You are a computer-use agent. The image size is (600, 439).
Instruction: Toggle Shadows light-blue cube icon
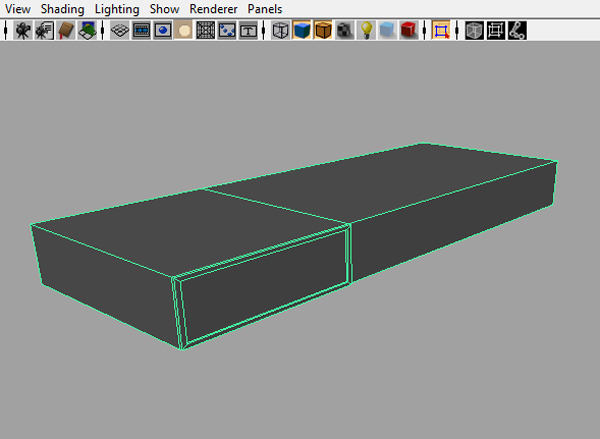[x=388, y=30]
